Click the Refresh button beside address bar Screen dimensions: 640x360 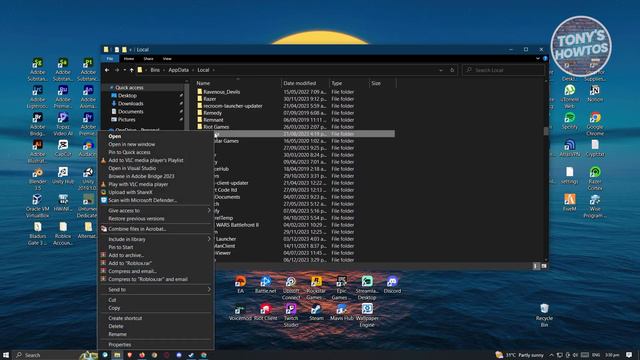(452, 70)
